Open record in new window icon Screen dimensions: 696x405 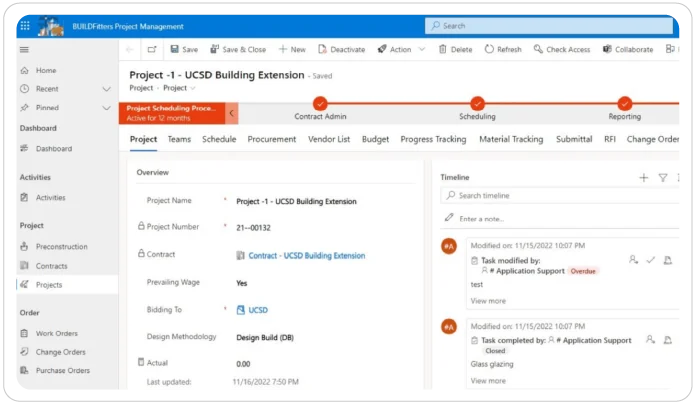coord(152,49)
